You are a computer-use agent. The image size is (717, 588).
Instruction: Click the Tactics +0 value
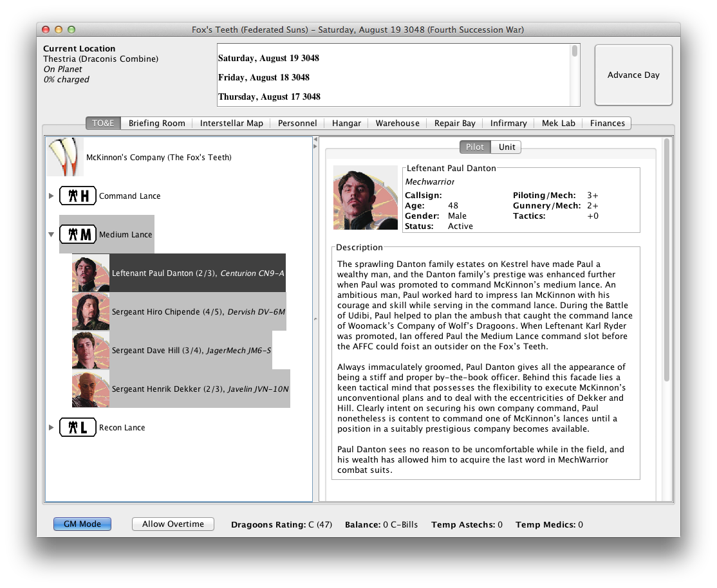click(593, 216)
